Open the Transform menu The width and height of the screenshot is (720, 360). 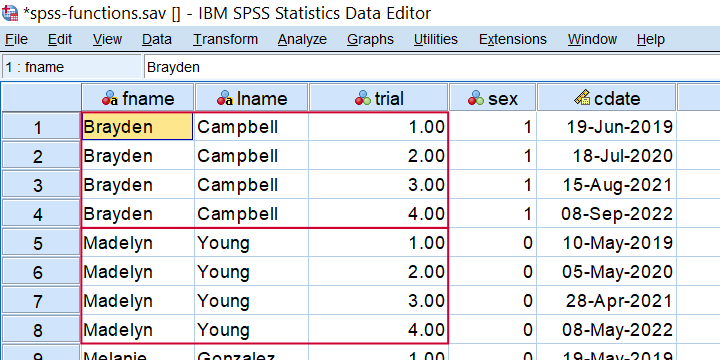(x=225, y=39)
